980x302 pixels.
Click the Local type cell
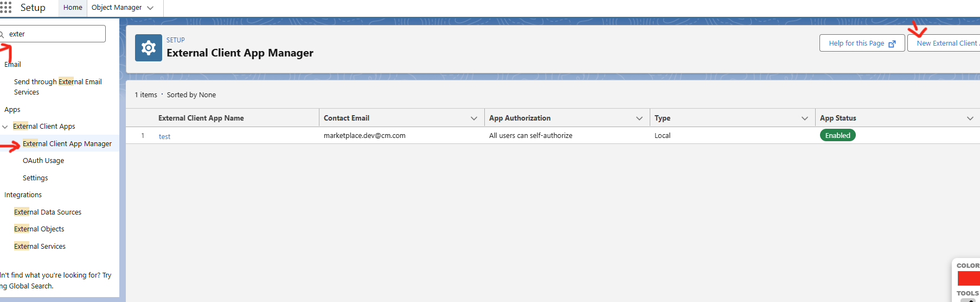click(662, 136)
